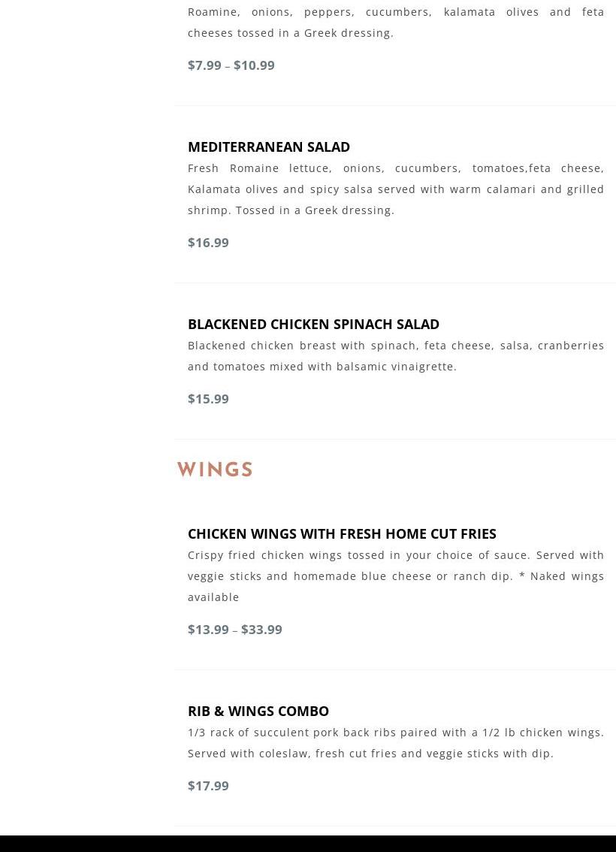Image resolution: width=616 pixels, height=852 pixels.
Task: Open the Mediterranean Salad item title
Action: click(268, 147)
